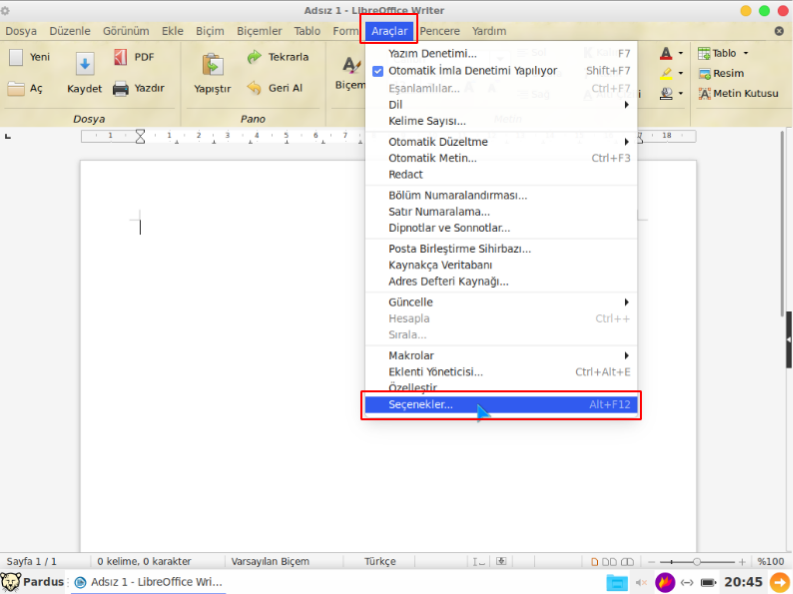Click the zoom in plus button
The height and width of the screenshot is (594, 793).
(x=742, y=562)
